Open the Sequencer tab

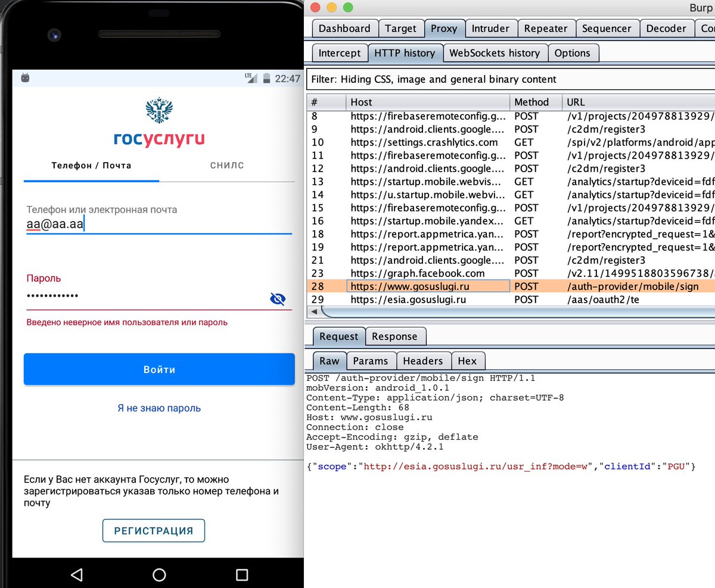(x=607, y=29)
